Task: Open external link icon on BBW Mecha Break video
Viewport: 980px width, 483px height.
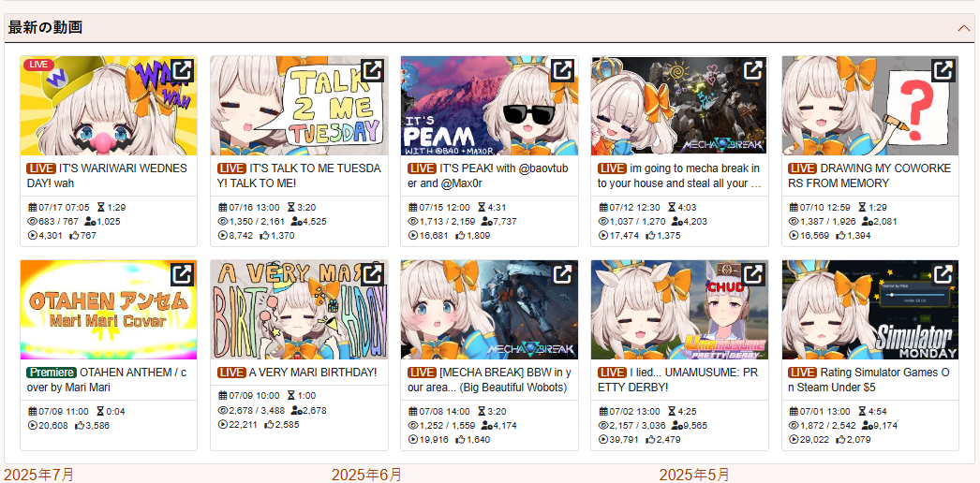Action: coord(562,274)
